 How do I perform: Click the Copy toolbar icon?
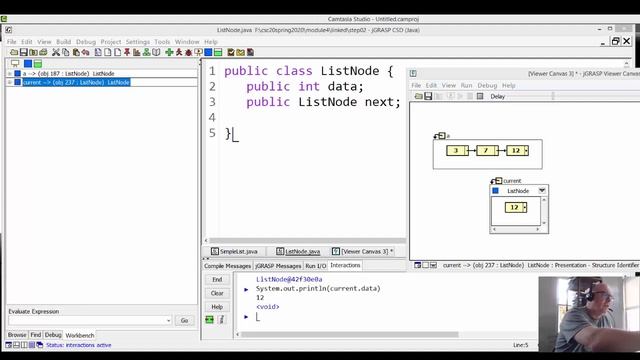coord(65,52)
